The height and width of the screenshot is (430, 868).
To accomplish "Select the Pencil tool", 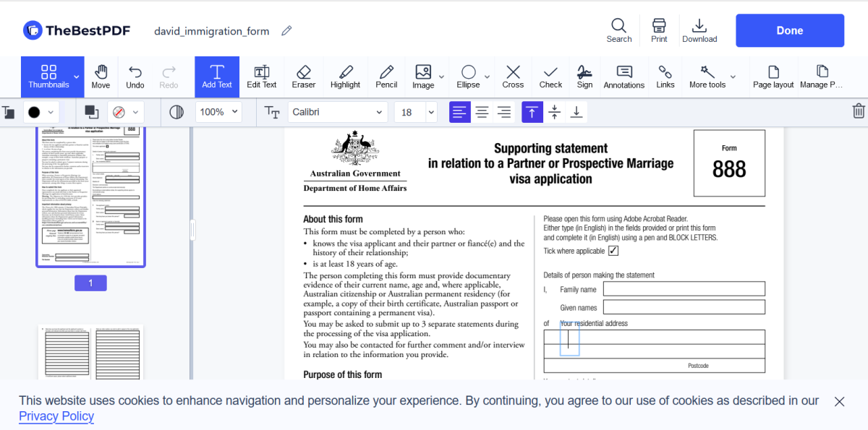I will [386, 76].
